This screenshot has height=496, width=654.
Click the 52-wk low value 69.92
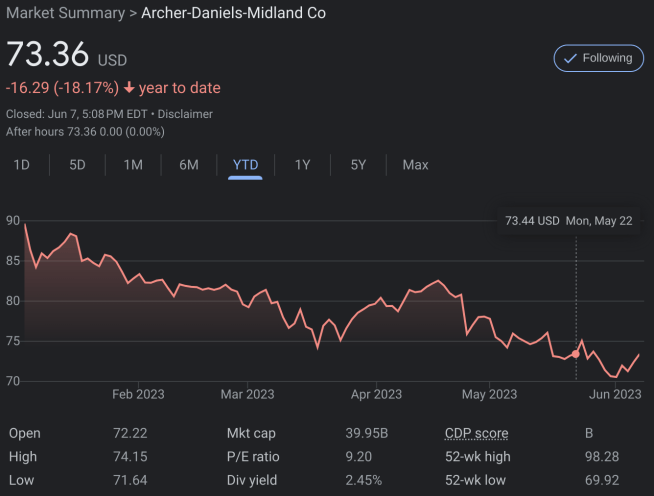pyautogui.click(x=602, y=480)
